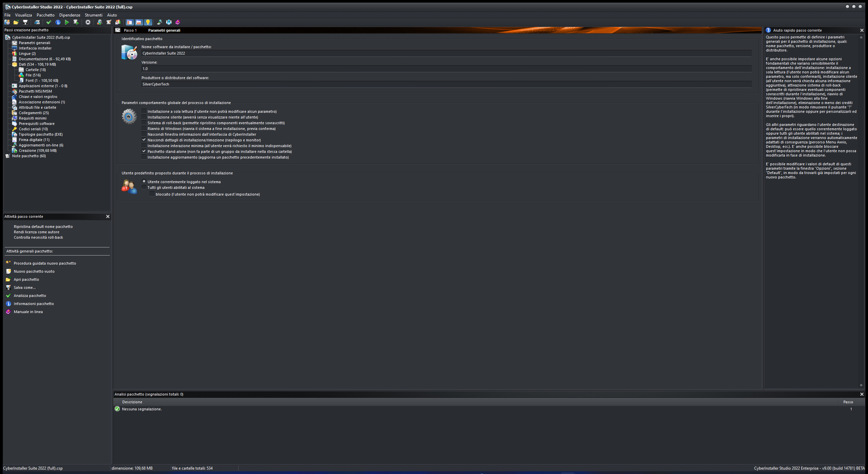Select File (516) tree item
The height and width of the screenshot is (474, 868).
point(33,75)
